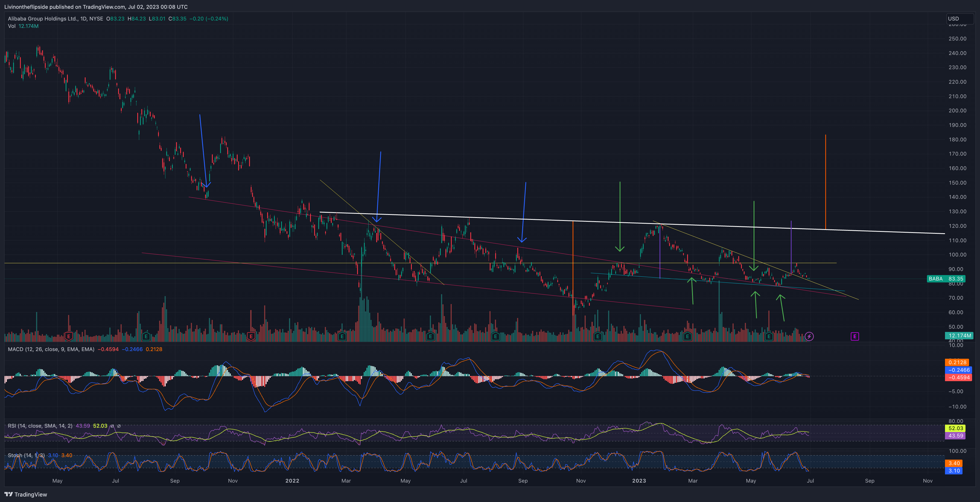Click the O83.23 open value in the header
Screen dimensions: 980x502
(x=115, y=19)
